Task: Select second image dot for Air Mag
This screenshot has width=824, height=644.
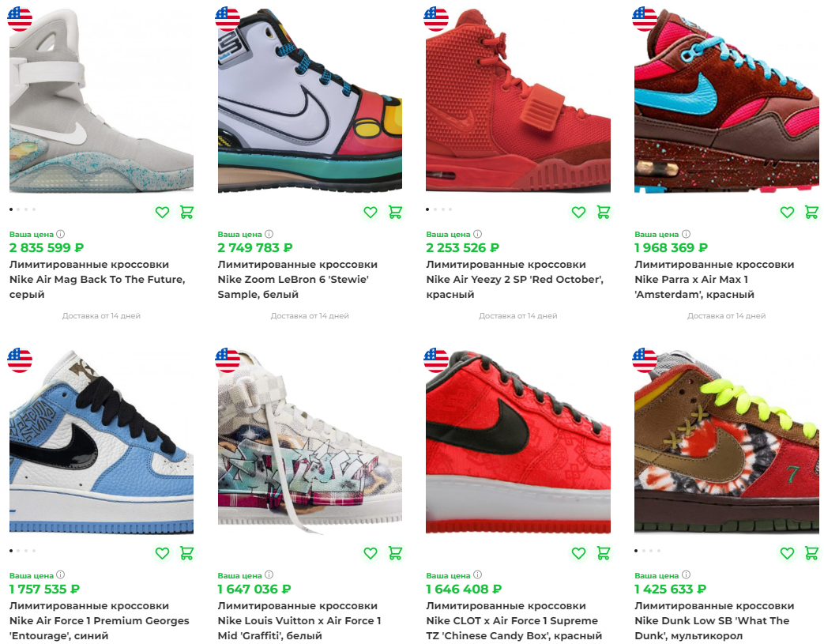Action: coord(18,209)
